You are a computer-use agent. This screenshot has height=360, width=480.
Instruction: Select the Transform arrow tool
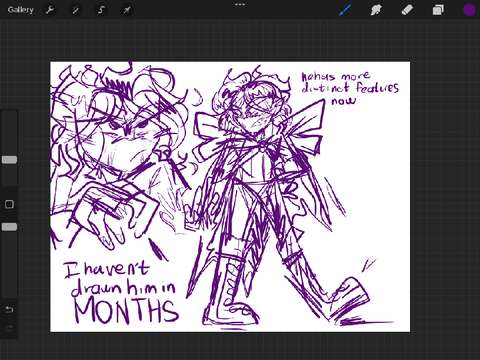pos(127,10)
